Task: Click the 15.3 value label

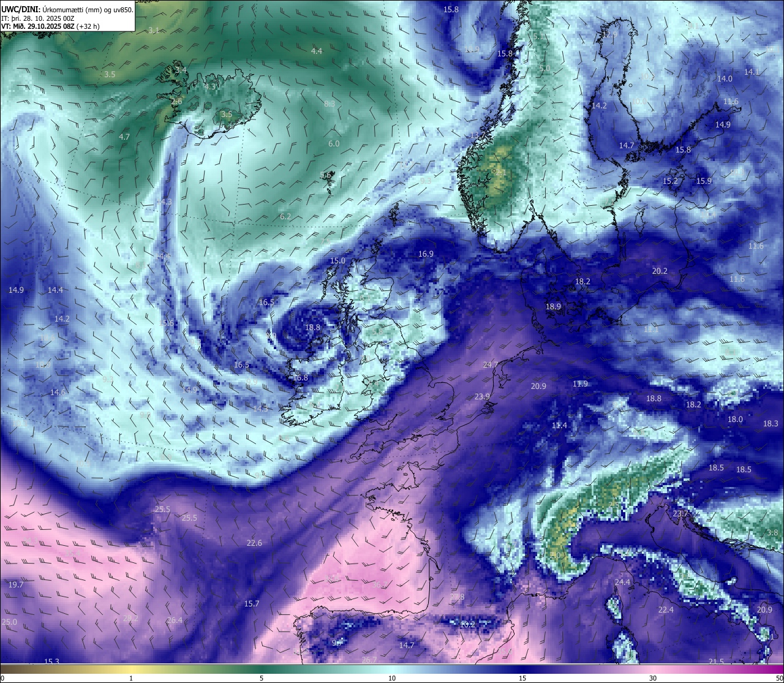Action: [x=52, y=661]
